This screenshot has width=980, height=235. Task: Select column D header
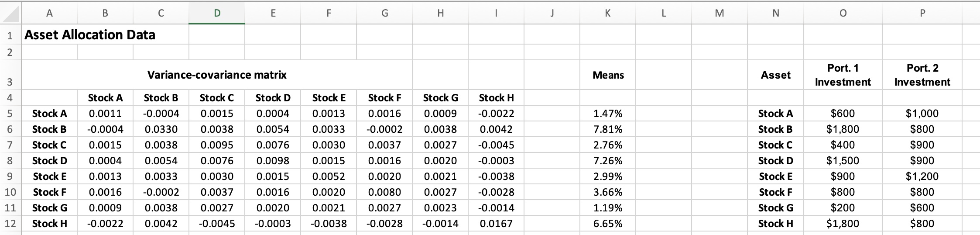tap(217, 13)
